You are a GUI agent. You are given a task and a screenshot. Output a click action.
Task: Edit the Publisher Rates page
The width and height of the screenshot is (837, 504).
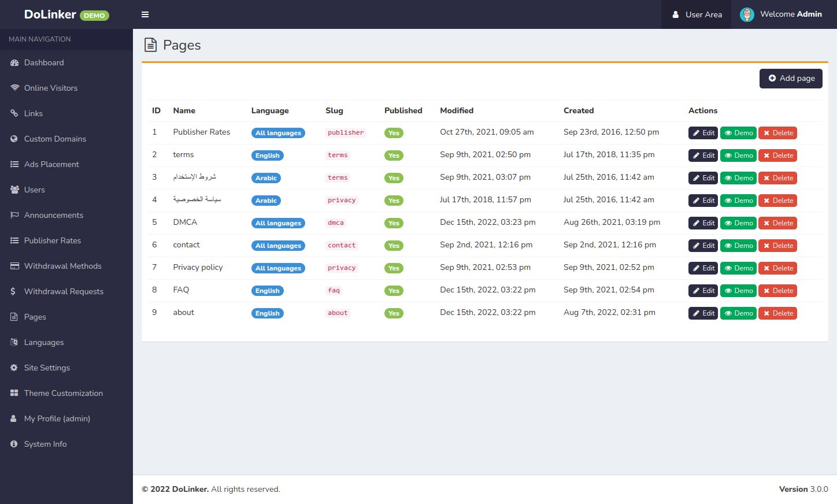703,133
